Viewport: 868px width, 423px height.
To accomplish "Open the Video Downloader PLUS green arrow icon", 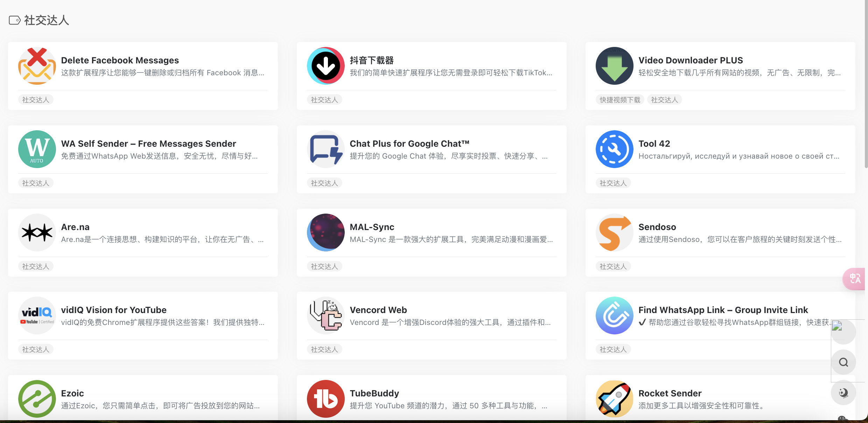I will click(615, 66).
